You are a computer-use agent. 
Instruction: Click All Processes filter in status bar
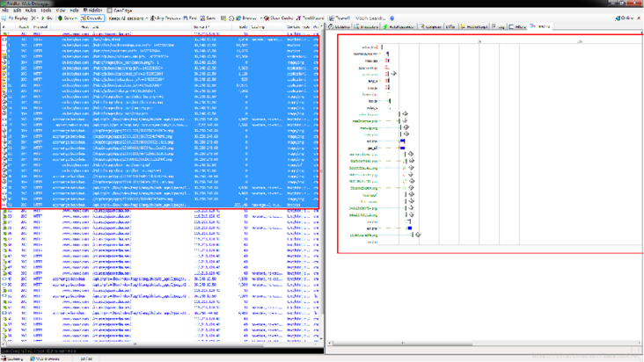click(45, 358)
